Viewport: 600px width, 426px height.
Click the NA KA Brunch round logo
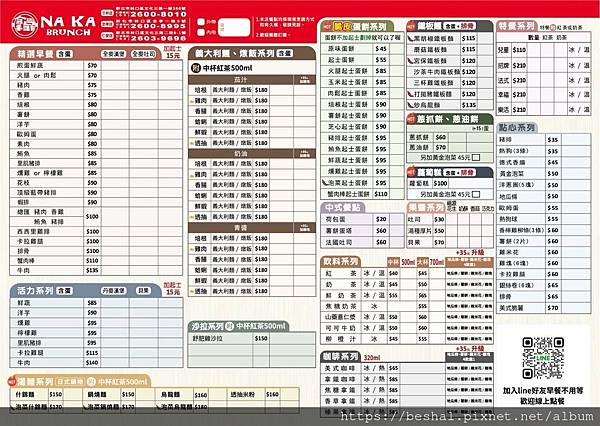pos(25,25)
